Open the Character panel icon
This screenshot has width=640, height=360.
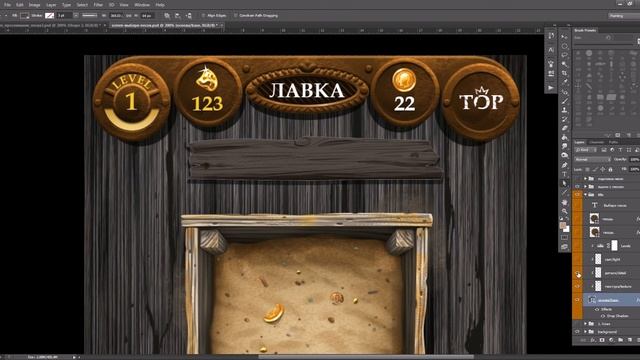pyautogui.click(x=551, y=50)
